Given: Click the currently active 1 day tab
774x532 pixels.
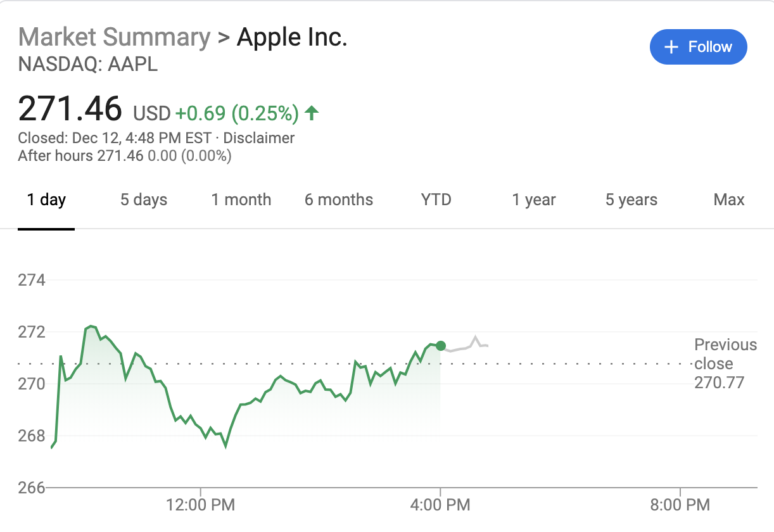Looking at the screenshot, I should click(x=46, y=199).
